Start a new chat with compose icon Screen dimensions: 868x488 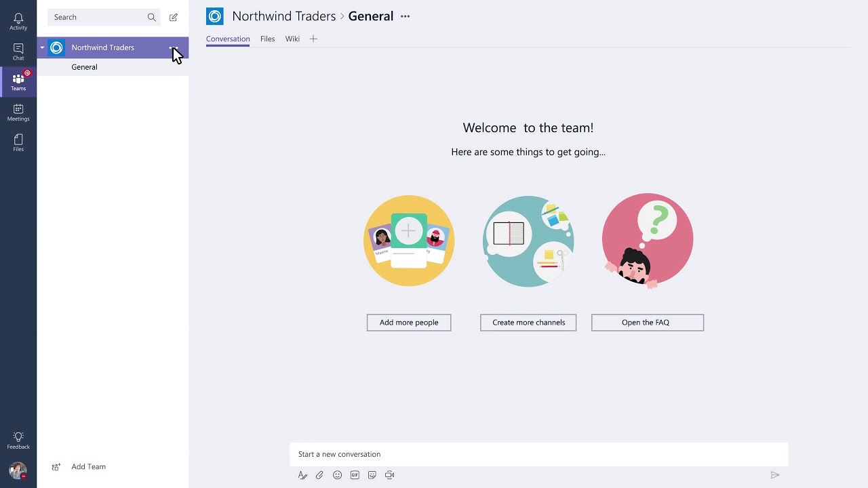[x=174, y=17]
